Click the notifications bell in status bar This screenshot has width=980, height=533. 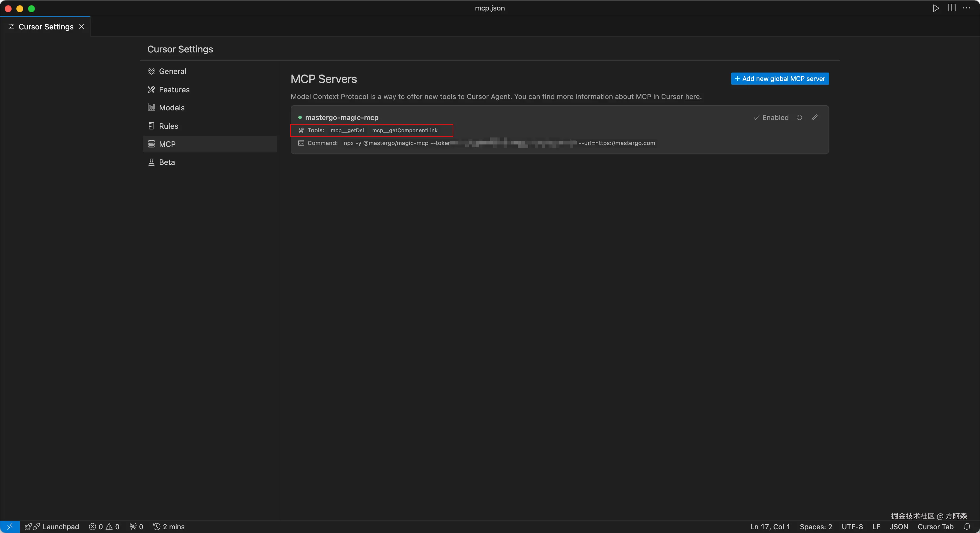[967, 527]
